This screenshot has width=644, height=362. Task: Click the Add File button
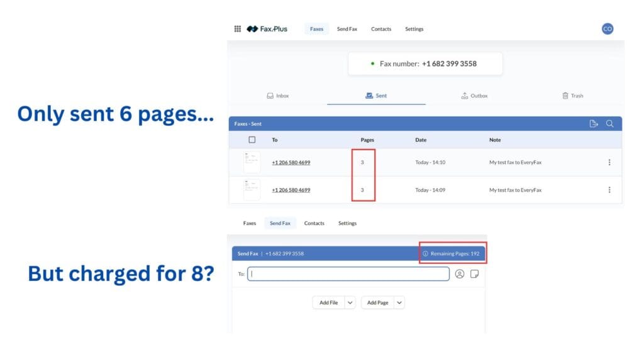pos(328,302)
